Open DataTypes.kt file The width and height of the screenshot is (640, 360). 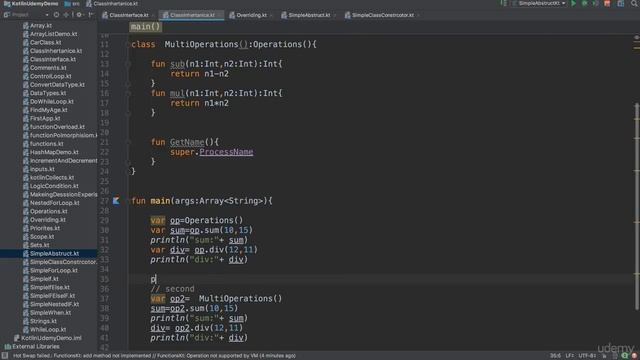click(44, 93)
